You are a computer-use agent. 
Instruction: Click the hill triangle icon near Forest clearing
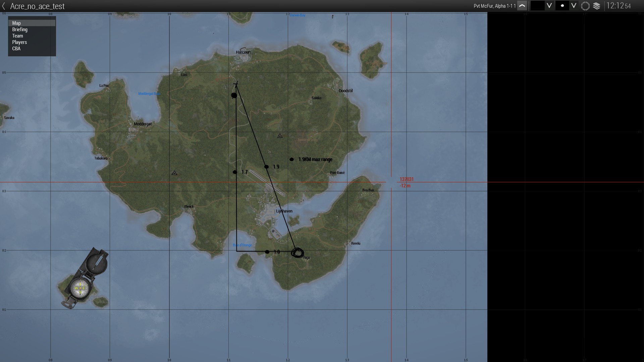pos(280,136)
